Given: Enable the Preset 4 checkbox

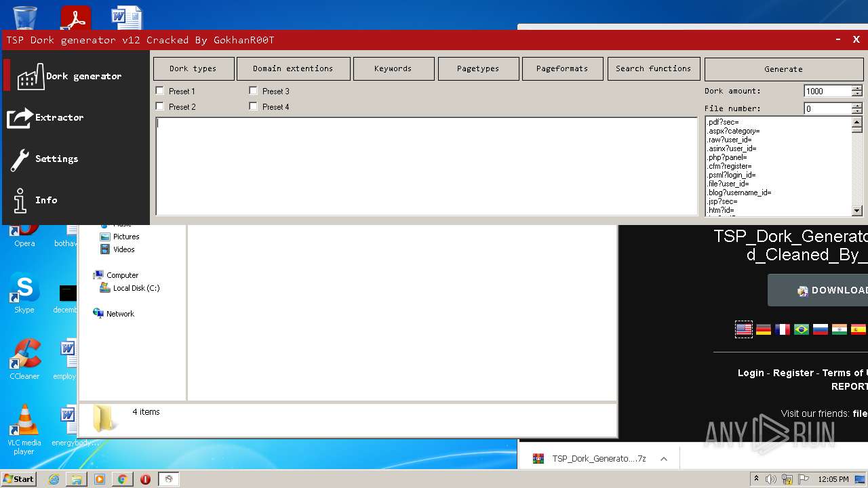Looking at the screenshot, I should pyautogui.click(x=254, y=106).
